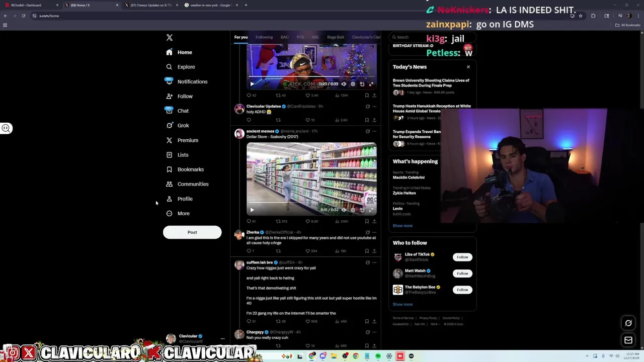Play the Dollar Store video

252,210
